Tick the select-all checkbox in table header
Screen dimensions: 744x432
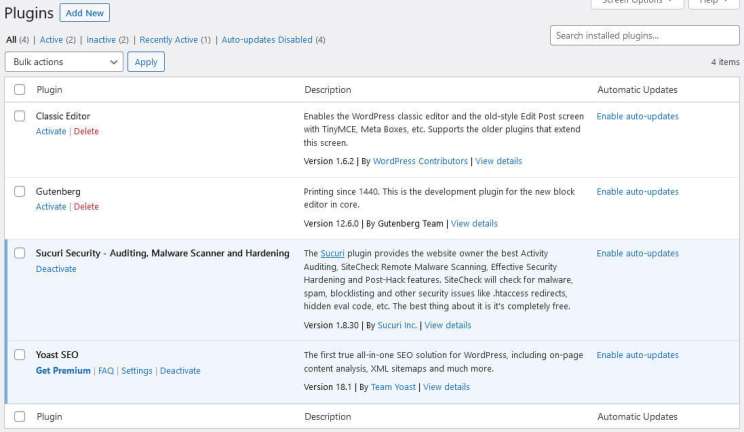coord(19,89)
